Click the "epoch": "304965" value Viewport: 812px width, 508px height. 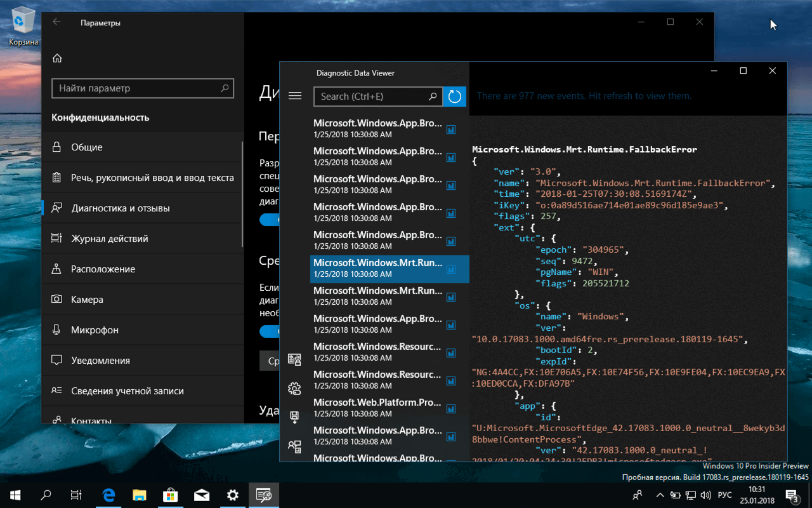point(582,250)
